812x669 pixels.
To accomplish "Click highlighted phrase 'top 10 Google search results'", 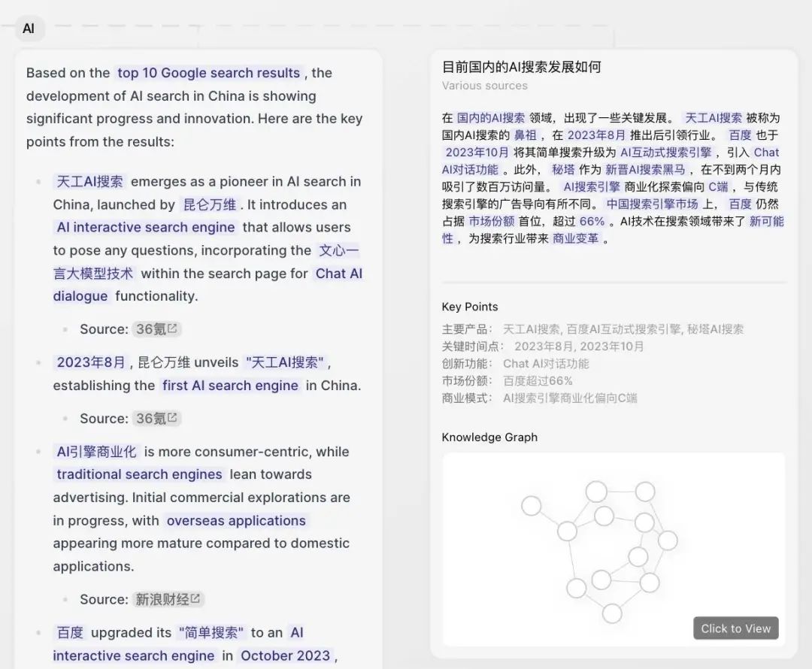I will click(209, 73).
